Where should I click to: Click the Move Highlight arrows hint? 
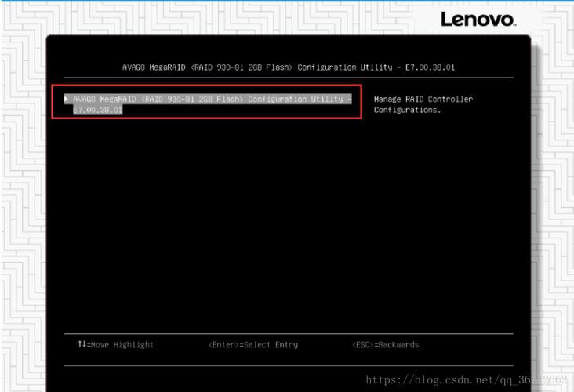[x=116, y=344]
